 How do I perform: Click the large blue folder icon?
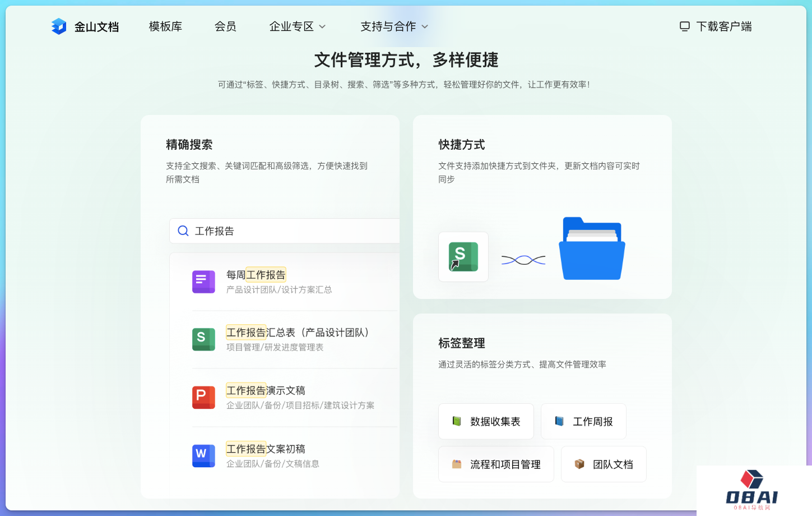pyautogui.click(x=592, y=249)
